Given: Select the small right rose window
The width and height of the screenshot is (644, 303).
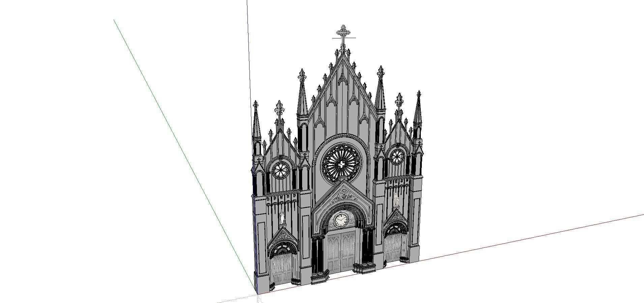Looking at the screenshot, I should [x=397, y=157].
